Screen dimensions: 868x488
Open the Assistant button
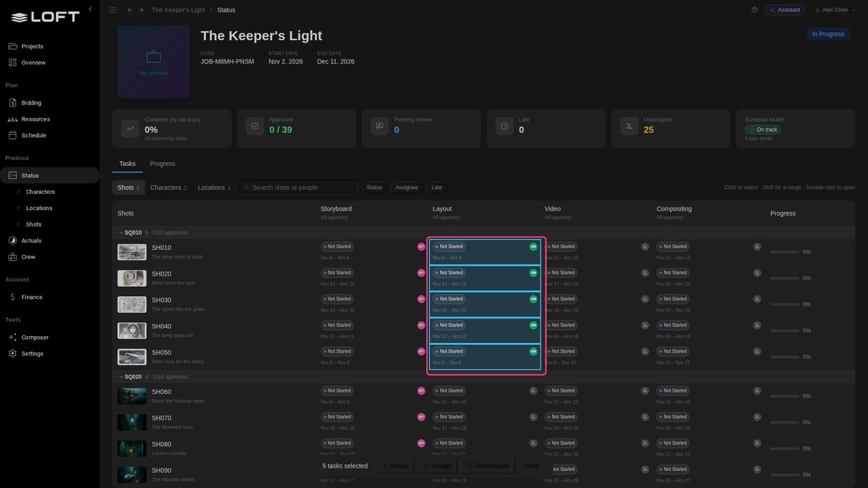[x=785, y=10]
